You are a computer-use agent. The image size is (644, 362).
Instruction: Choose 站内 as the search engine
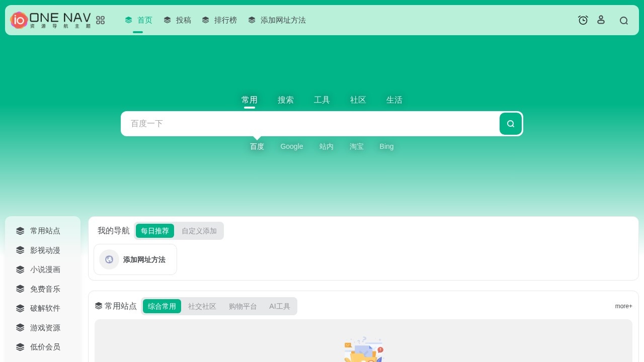click(327, 146)
